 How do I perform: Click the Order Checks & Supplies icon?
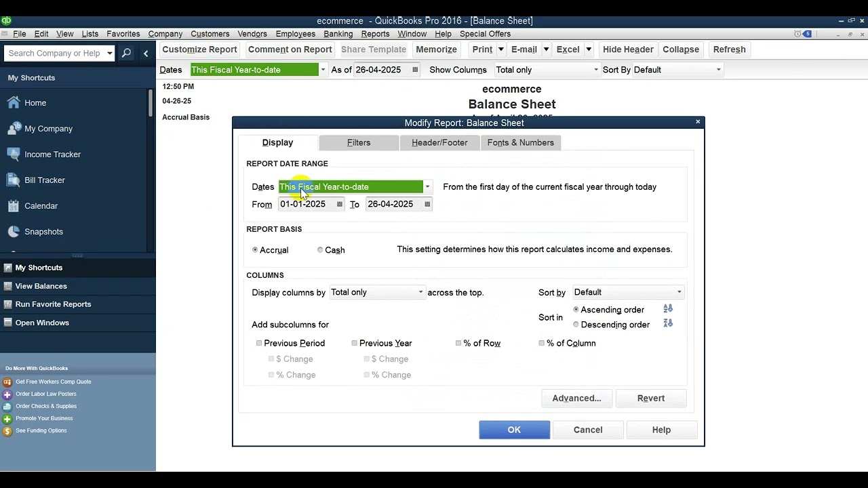pyautogui.click(x=7, y=407)
